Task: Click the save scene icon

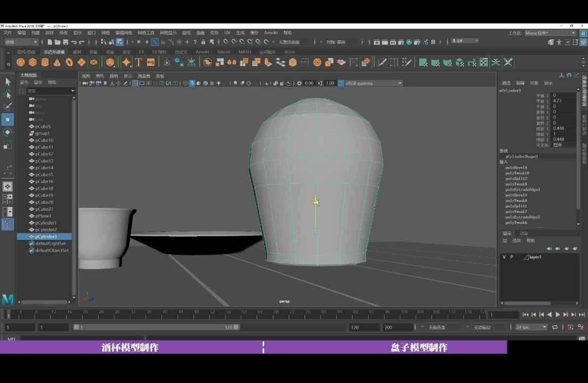Action: click(x=66, y=42)
